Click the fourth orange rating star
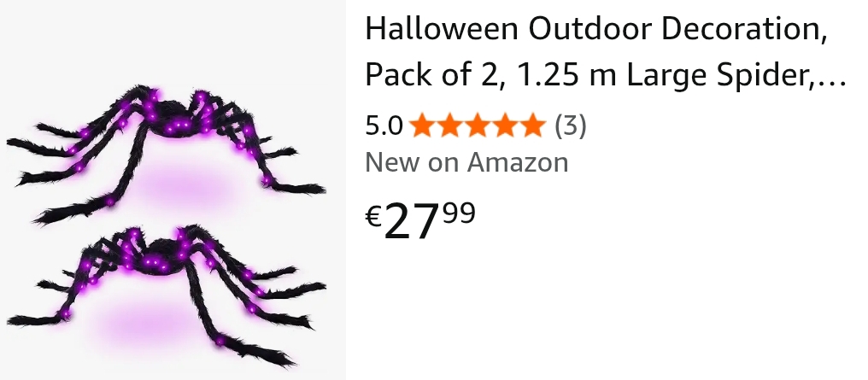This screenshot has width=868, height=380. pyautogui.click(x=505, y=125)
